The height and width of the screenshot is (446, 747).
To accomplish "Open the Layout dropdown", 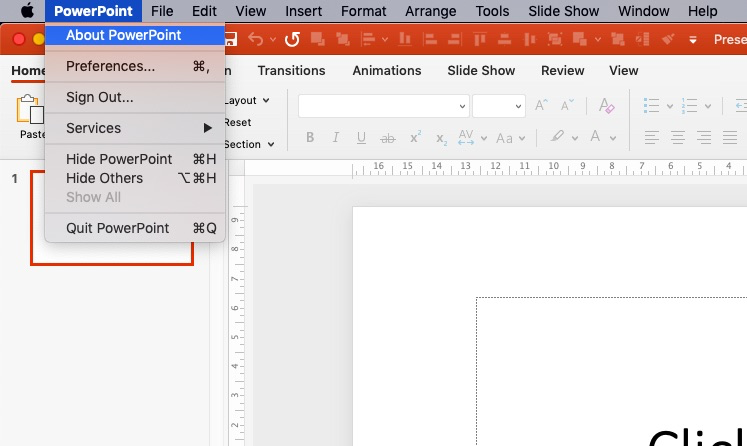I will (247, 101).
